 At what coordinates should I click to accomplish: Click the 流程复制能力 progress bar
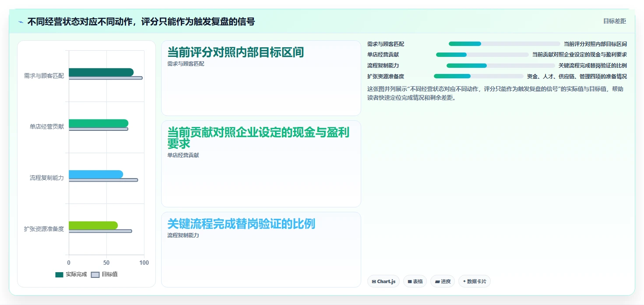coord(501,66)
